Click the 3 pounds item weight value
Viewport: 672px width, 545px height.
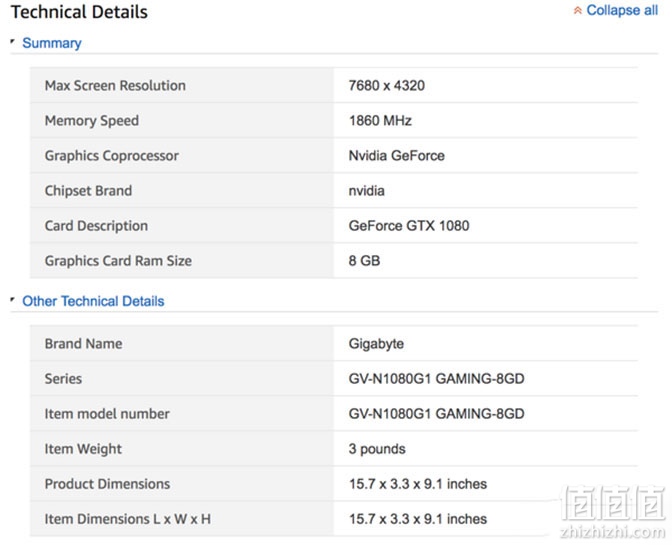[377, 449]
